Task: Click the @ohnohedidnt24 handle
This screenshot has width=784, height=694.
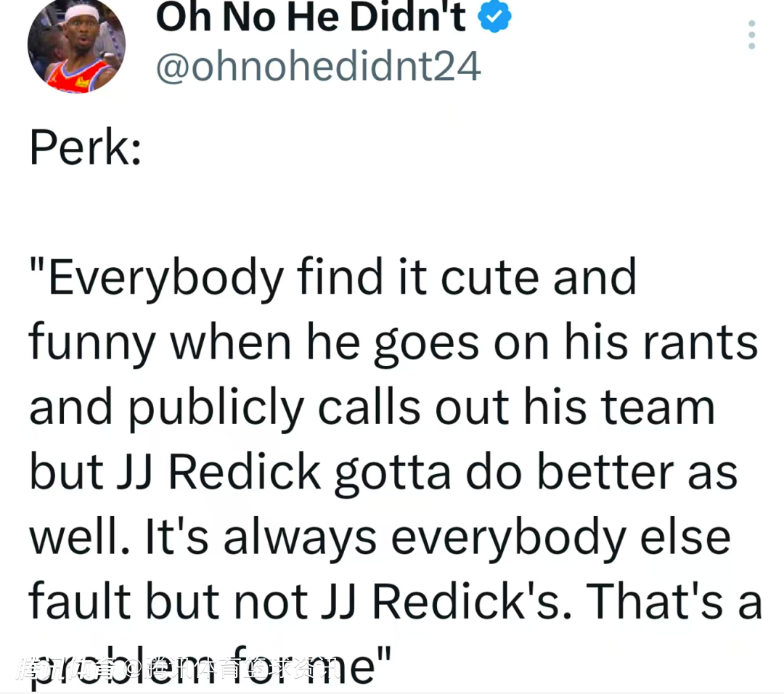Action: [318, 67]
